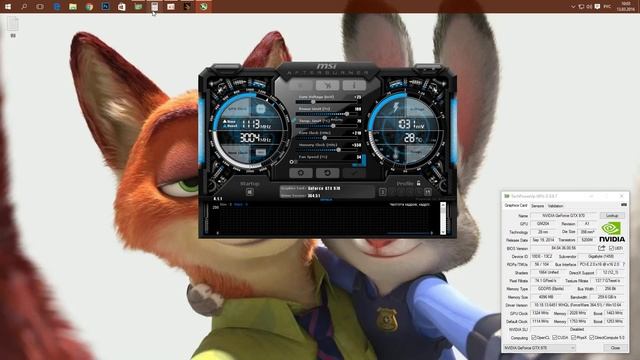The width and height of the screenshot is (640, 360).
Task: Open Task View from taskbar
Action: point(40,7)
